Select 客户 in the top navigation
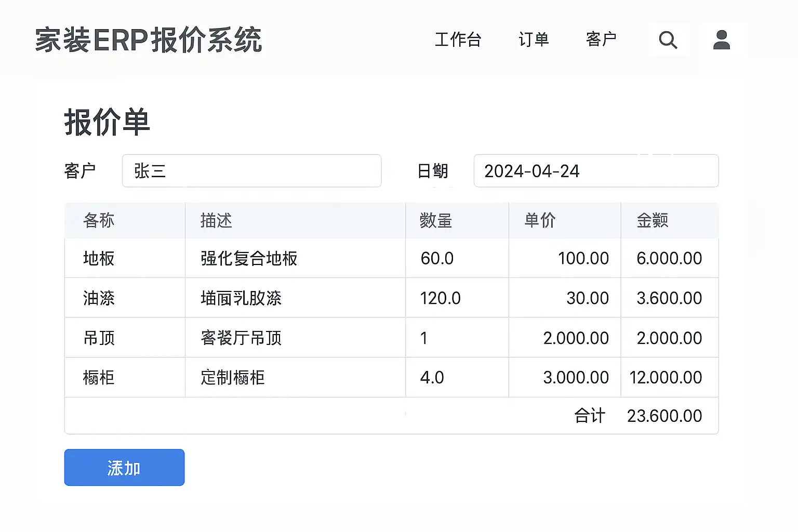This screenshot has height=532, width=798. (601, 39)
